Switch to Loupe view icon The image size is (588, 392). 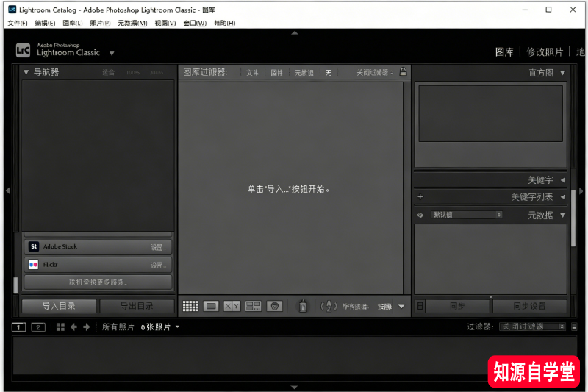[x=211, y=306]
